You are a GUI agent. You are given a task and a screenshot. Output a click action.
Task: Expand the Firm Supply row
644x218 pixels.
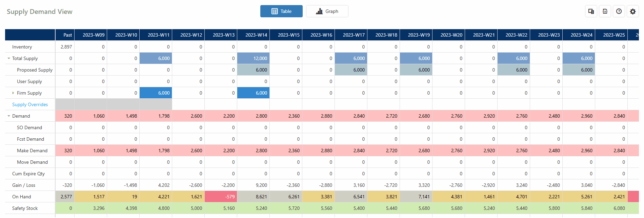tap(13, 93)
